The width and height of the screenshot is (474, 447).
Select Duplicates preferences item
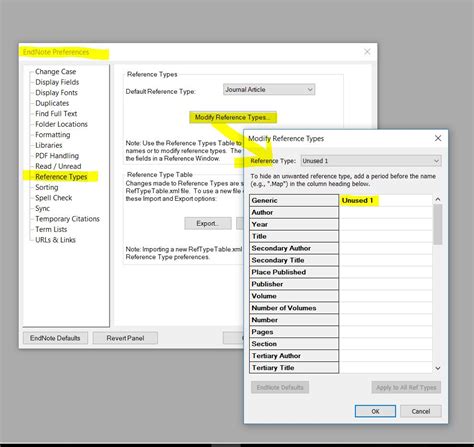(52, 103)
